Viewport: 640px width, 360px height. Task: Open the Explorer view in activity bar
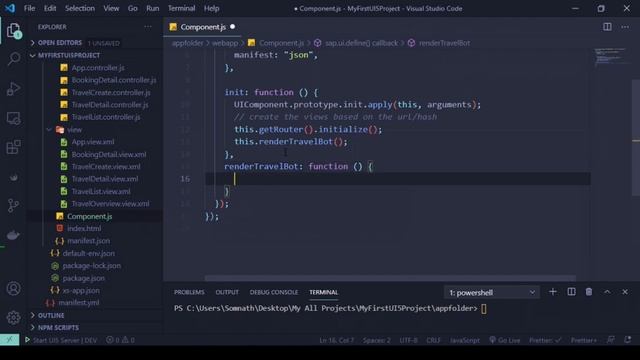point(13,31)
